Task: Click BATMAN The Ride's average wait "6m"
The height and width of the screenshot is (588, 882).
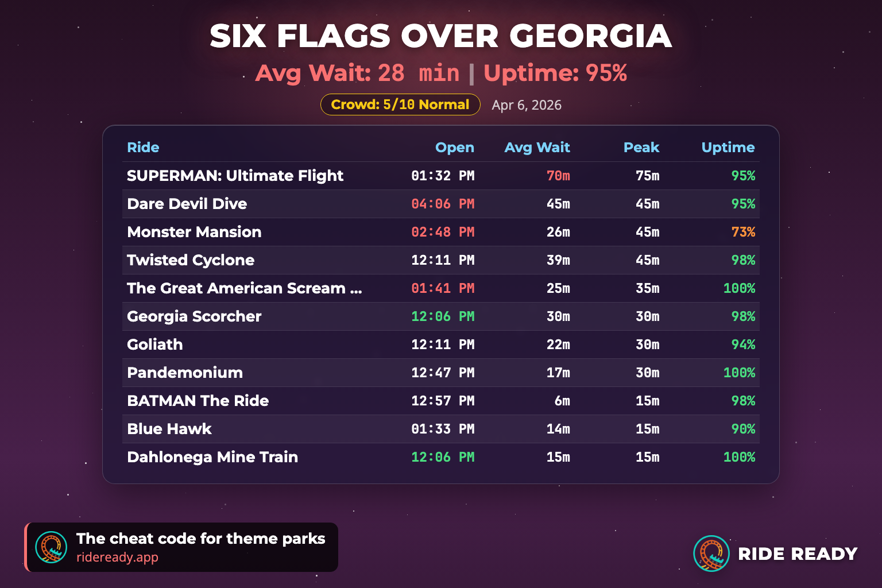Action: click(x=562, y=401)
